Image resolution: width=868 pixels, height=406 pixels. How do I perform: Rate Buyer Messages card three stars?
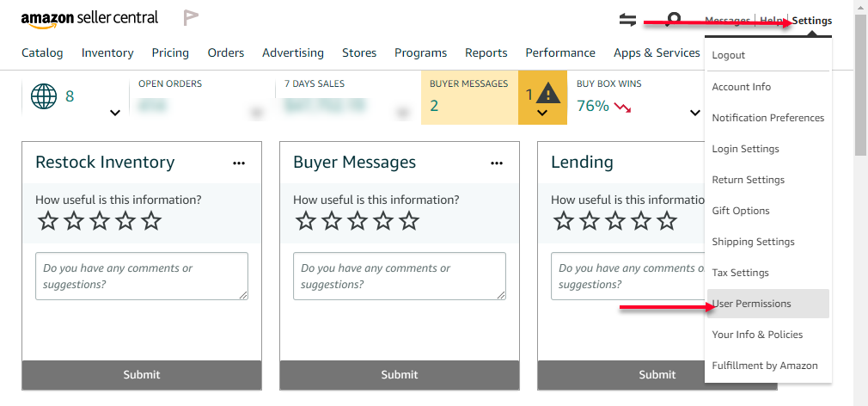point(358,221)
